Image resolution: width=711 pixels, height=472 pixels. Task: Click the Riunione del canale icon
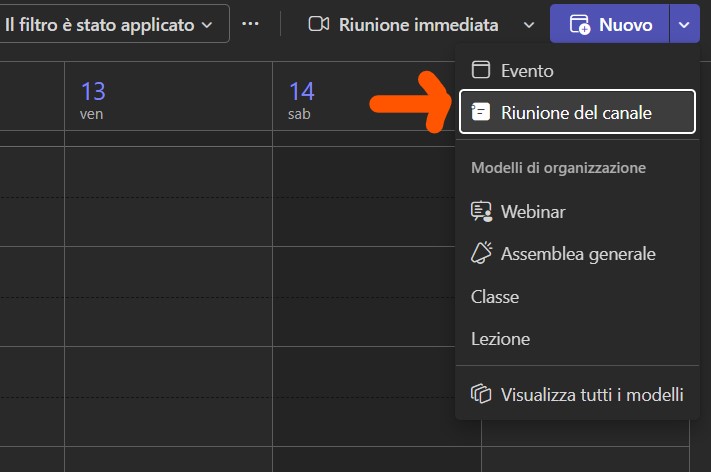[x=481, y=113]
